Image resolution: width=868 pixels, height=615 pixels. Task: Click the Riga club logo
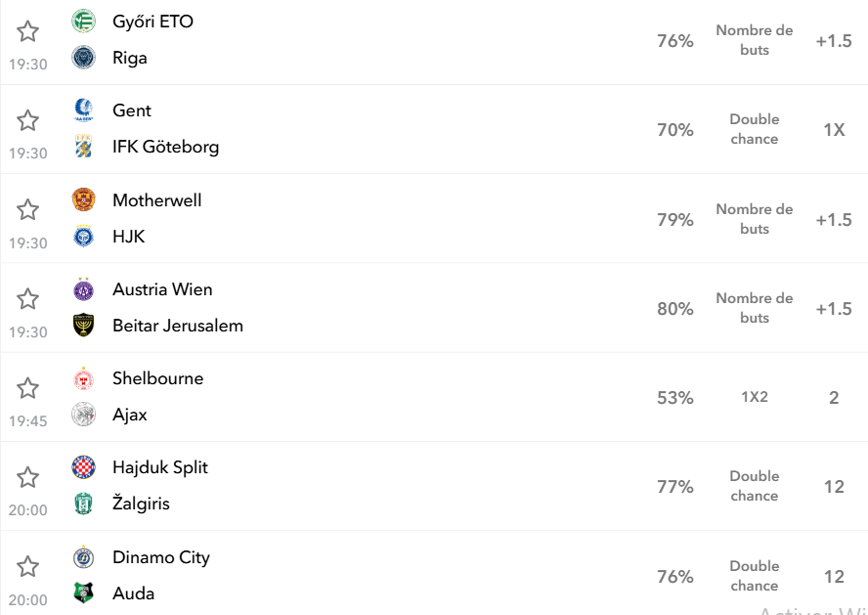84,58
